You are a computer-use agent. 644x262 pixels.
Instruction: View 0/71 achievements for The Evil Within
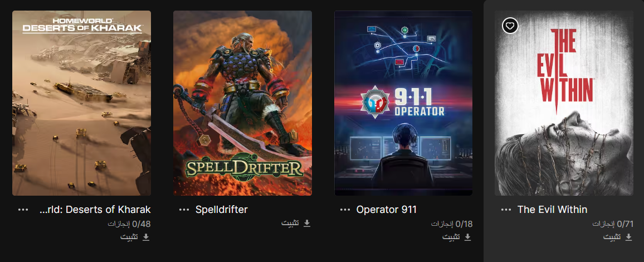coord(613,224)
